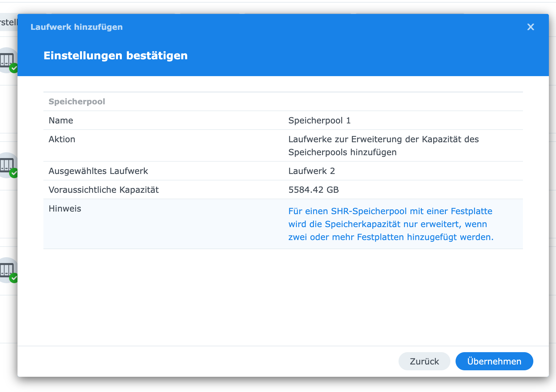The width and height of the screenshot is (556, 392).
Task: Close the Laufwerk hinzufügen dialog
Action: (x=530, y=27)
